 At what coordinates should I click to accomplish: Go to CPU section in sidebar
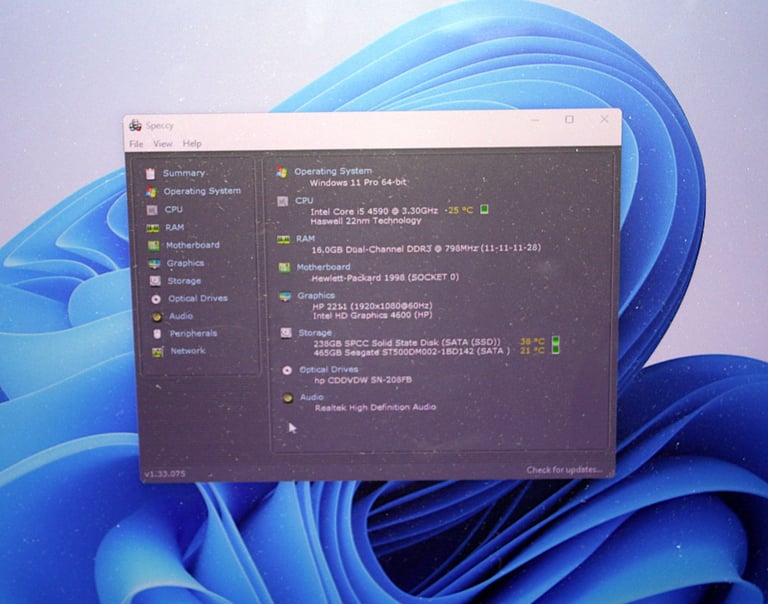(x=173, y=210)
